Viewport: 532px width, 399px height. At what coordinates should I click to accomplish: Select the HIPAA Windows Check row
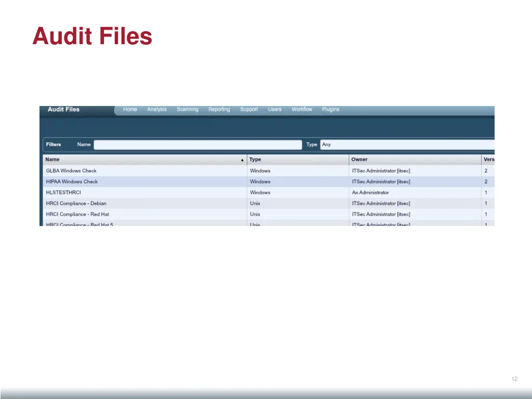pos(269,181)
